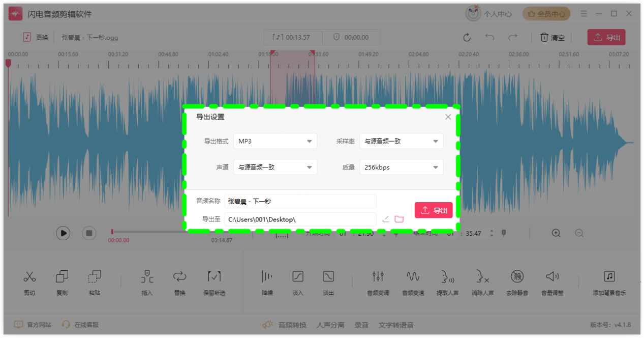Apply the Fade Out (淡出) effect
The image size is (644, 338).
tap(328, 283)
